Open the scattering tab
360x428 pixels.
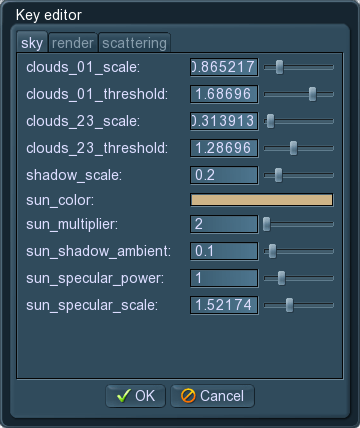click(x=134, y=43)
